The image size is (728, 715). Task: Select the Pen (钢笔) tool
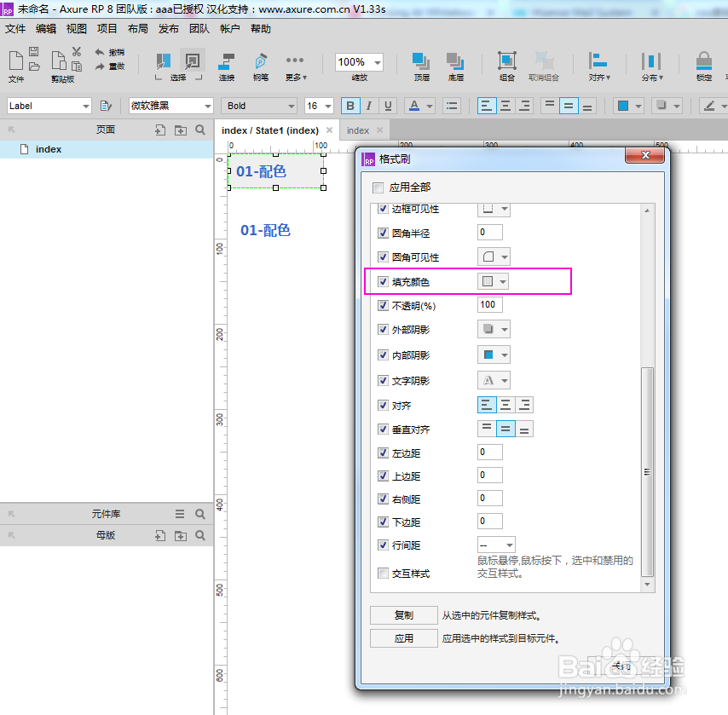[261, 61]
